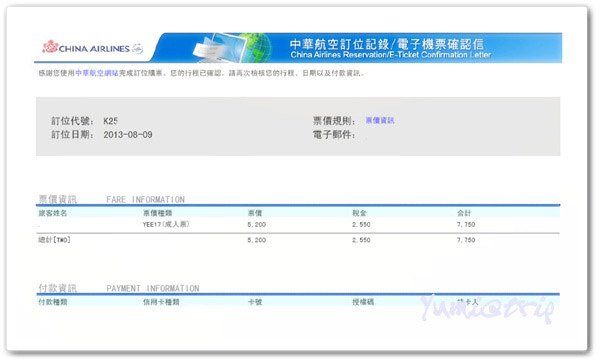Select 5,200 in the 總計 row

pos(256,240)
